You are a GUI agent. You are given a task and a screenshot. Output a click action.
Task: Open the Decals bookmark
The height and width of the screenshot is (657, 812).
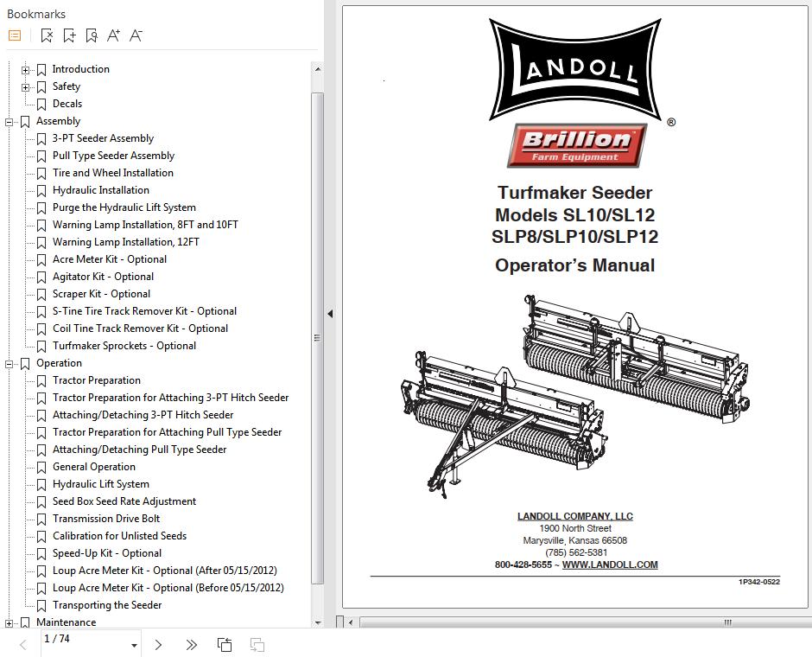[67, 104]
